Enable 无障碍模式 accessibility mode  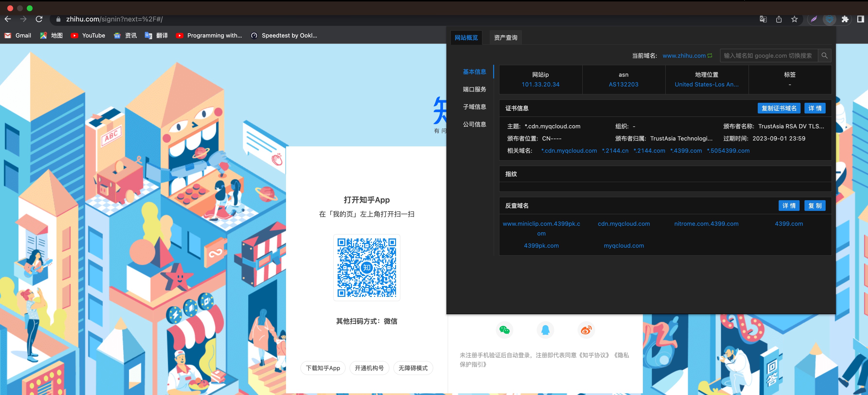point(413,368)
